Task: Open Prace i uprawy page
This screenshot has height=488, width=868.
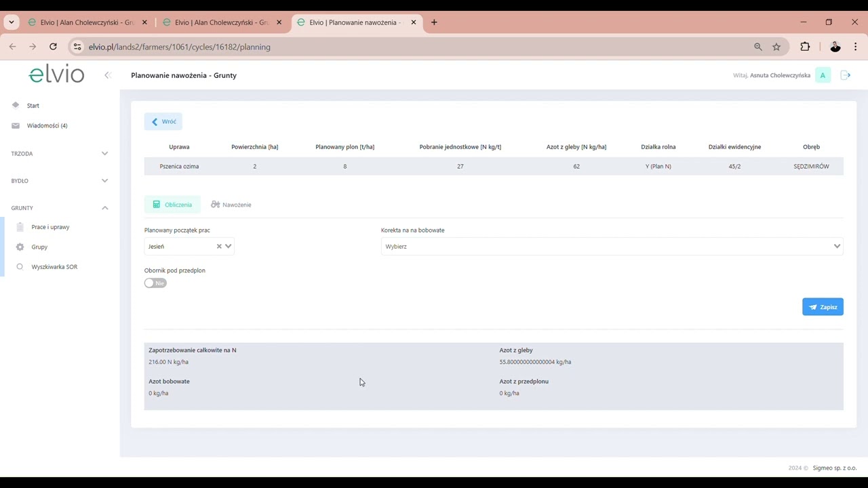Action: [x=50, y=227]
